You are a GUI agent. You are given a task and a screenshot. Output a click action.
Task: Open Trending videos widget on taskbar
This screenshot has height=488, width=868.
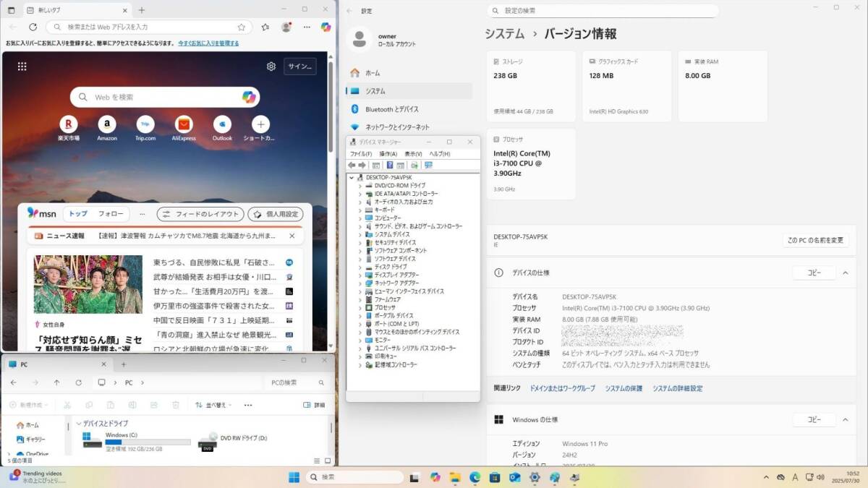coord(38,476)
